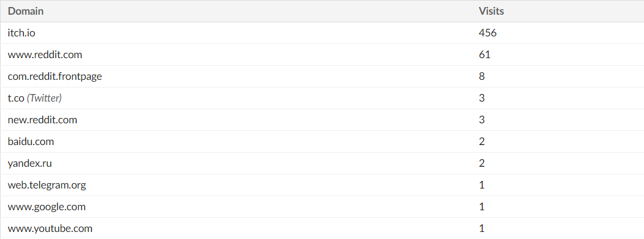Viewport: 644px width, 239px height.
Task: Click the italic Twitter label next to t.co
Action: [45, 98]
